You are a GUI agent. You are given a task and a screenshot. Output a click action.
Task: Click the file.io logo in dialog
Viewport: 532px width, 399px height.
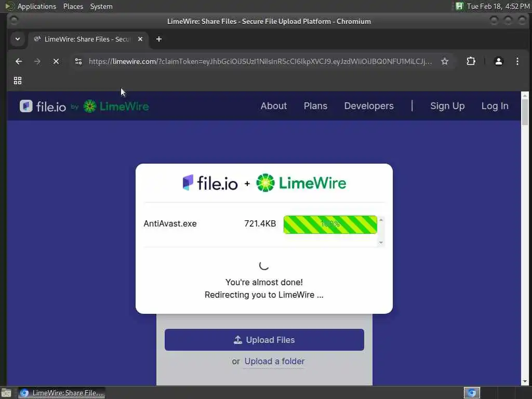[x=210, y=183]
